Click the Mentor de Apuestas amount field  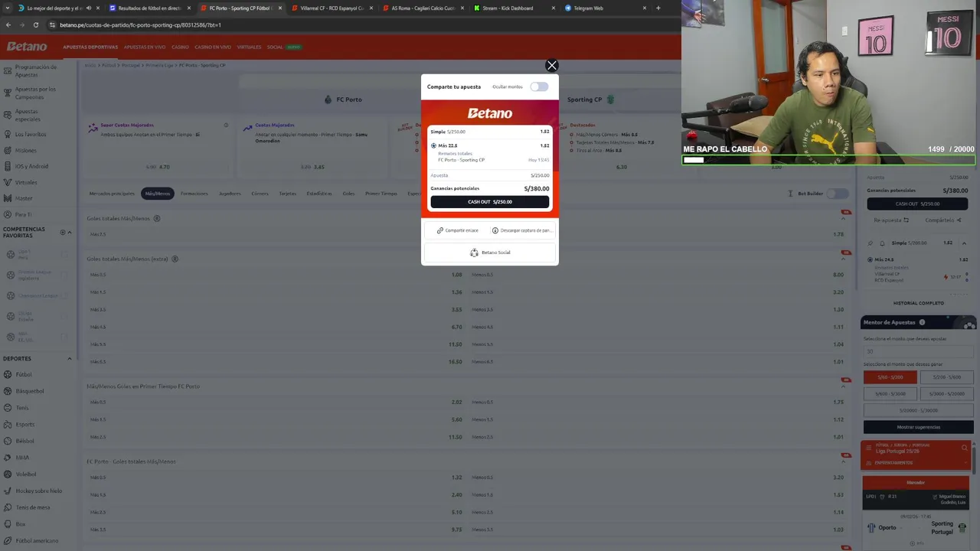(x=919, y=351)
